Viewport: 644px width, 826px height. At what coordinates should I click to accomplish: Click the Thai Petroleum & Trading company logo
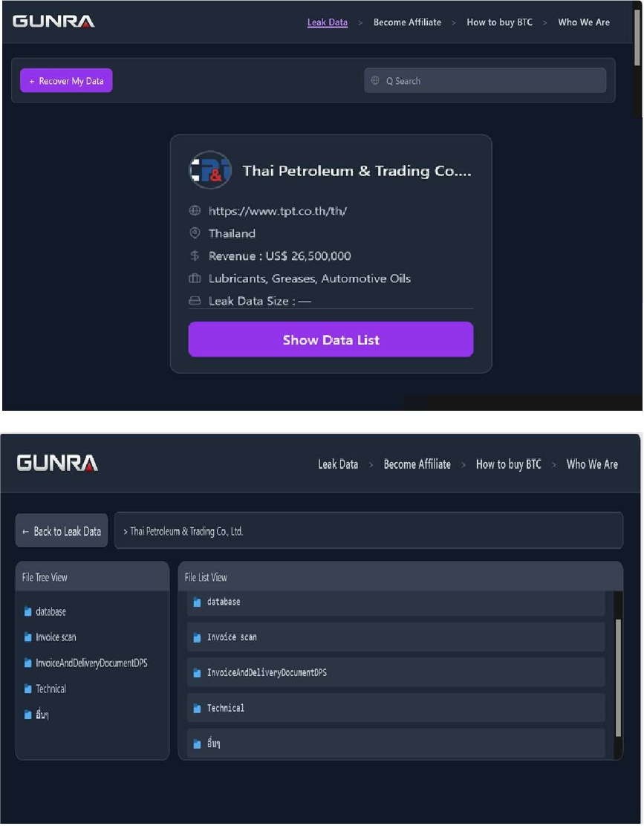210,171
